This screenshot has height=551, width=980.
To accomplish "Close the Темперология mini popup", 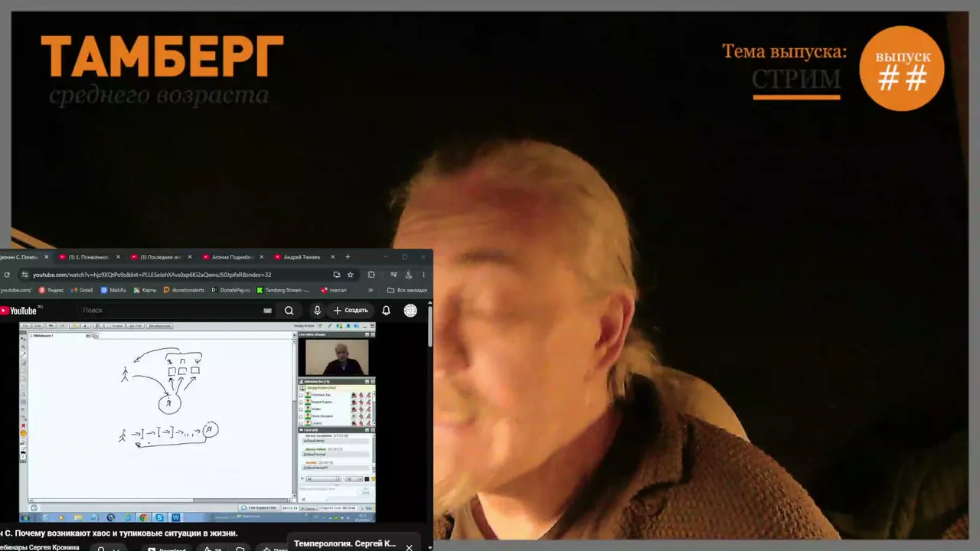I will click(x=409, y=547).
